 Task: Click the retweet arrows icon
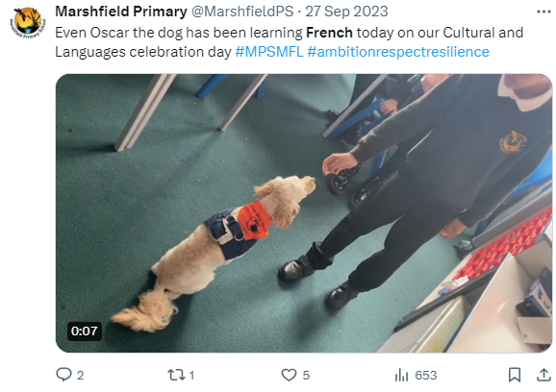(x=176, y=375)
